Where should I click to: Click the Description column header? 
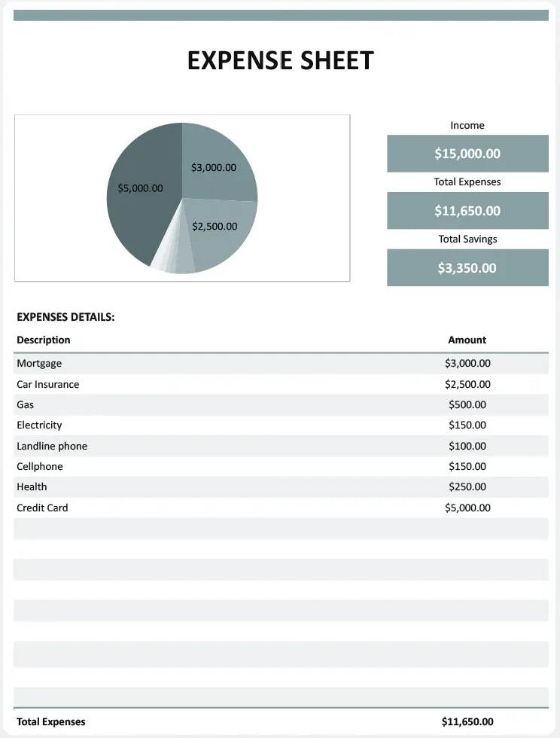click(44, 340)
